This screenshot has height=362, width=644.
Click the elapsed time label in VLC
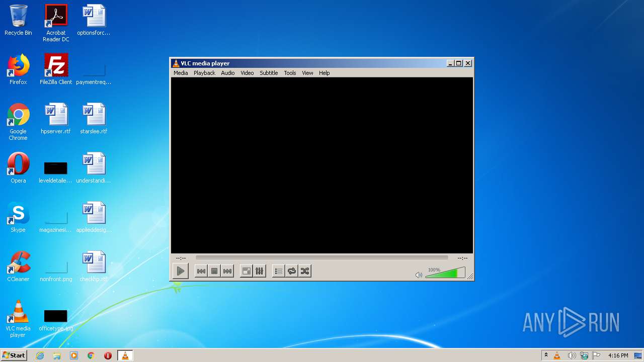coord(181,258)
